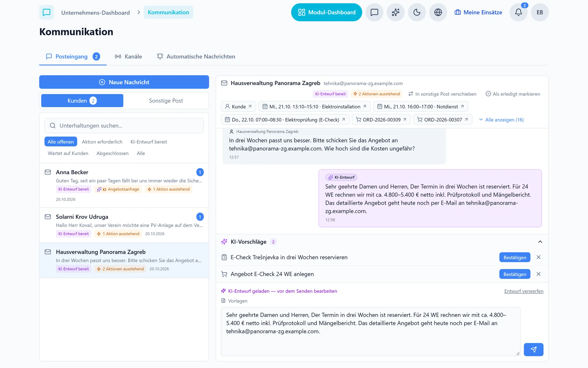Click the Neue Nachricht button
This screenshot has height=368, width=588.
click(x=124, y=82)
